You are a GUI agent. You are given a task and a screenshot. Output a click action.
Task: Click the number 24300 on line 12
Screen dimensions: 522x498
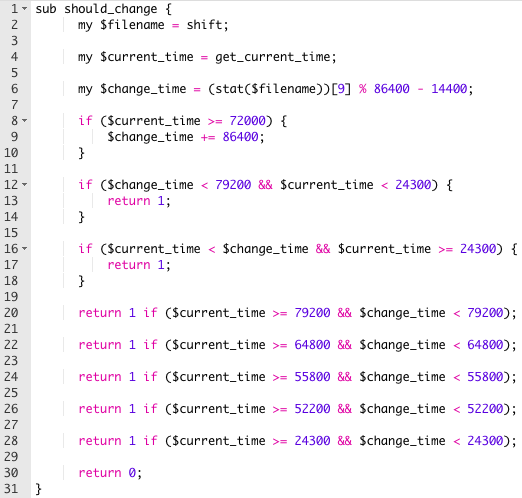413,185
